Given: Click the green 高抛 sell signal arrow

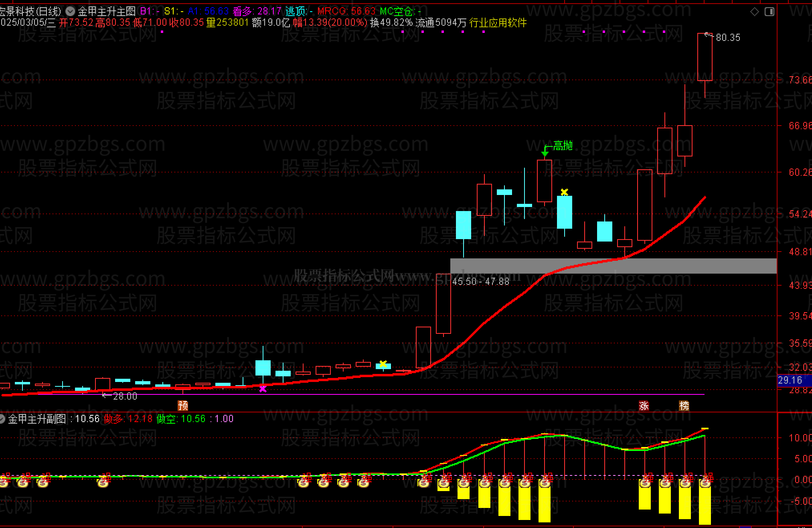Looking at the screenshot, I should point(545,152).
